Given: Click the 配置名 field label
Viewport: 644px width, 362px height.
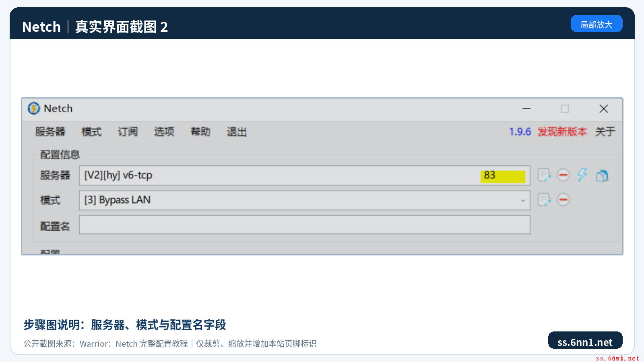Looking at the screenshot, I should (55, 226).
